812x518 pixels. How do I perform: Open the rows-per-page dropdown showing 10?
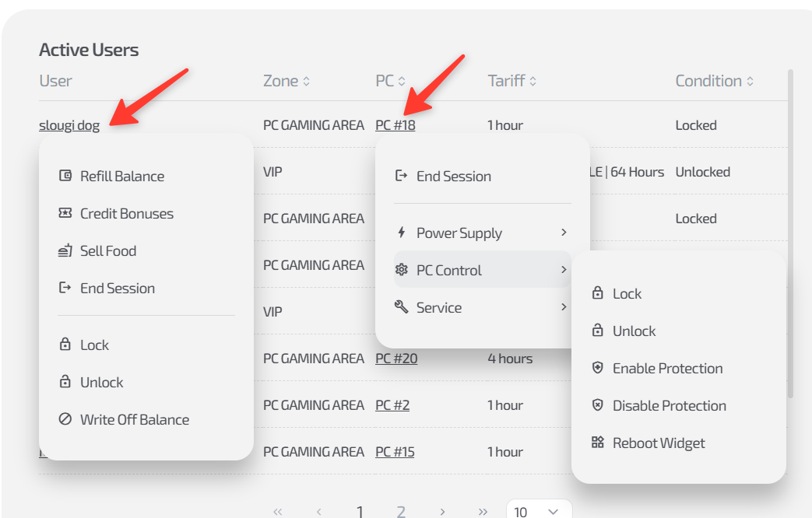click(539, 511)
